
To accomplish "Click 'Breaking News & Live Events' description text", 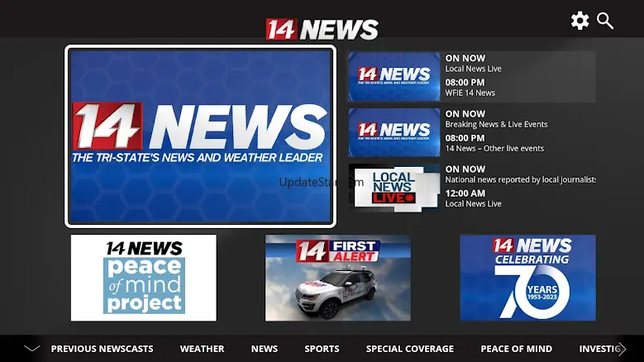I will (496, 124).
